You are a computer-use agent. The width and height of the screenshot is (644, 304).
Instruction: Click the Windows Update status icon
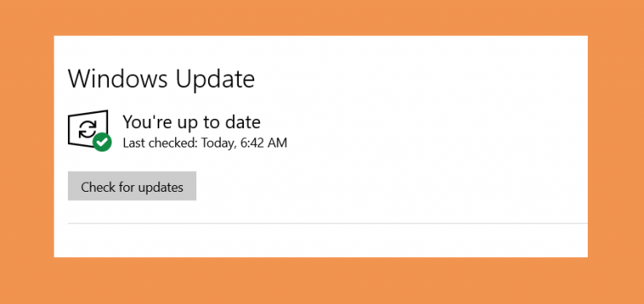coord(90,130)
